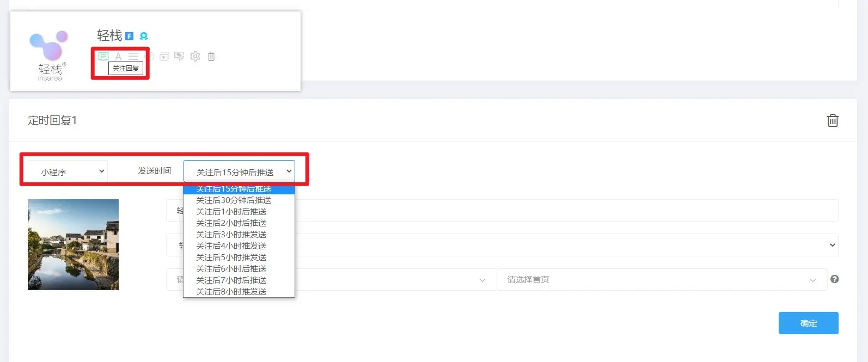Select 关注后30分钟后推送 option
Viewport: 868px width, 362px height.
234,200
